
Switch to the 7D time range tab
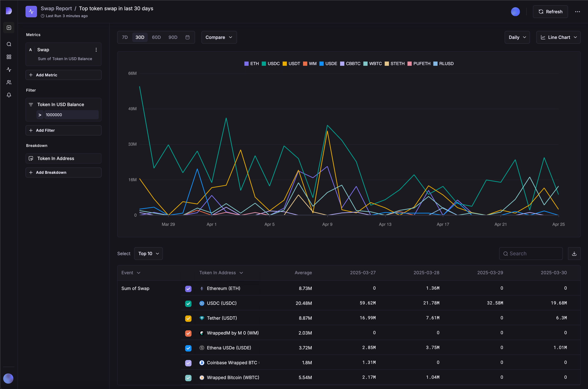[x=125, y=37]
